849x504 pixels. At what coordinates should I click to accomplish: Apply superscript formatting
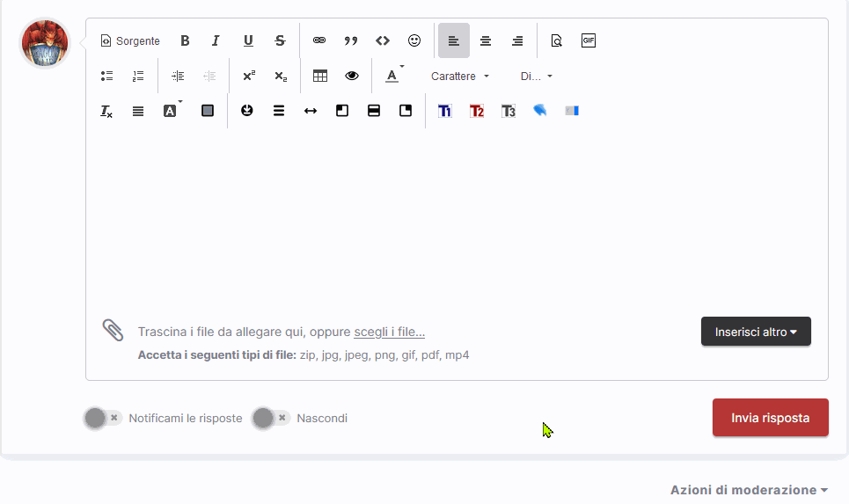[x=249, y=77]
